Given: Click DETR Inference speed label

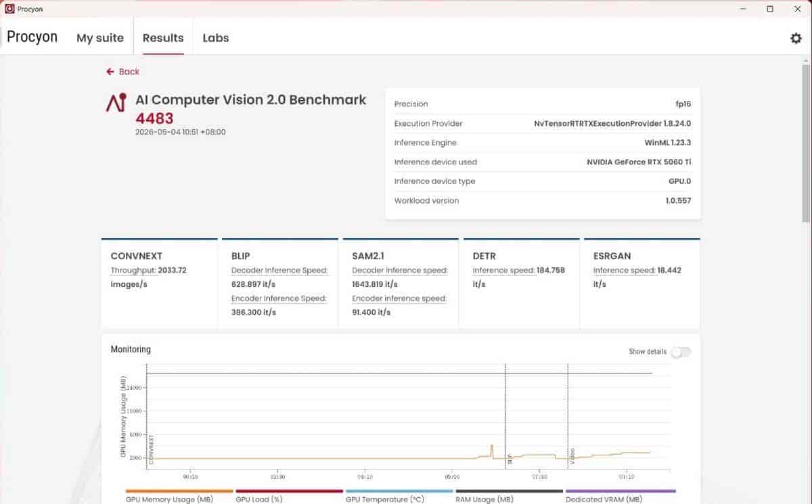Looking at the screenshot, I should click(503, 271).
